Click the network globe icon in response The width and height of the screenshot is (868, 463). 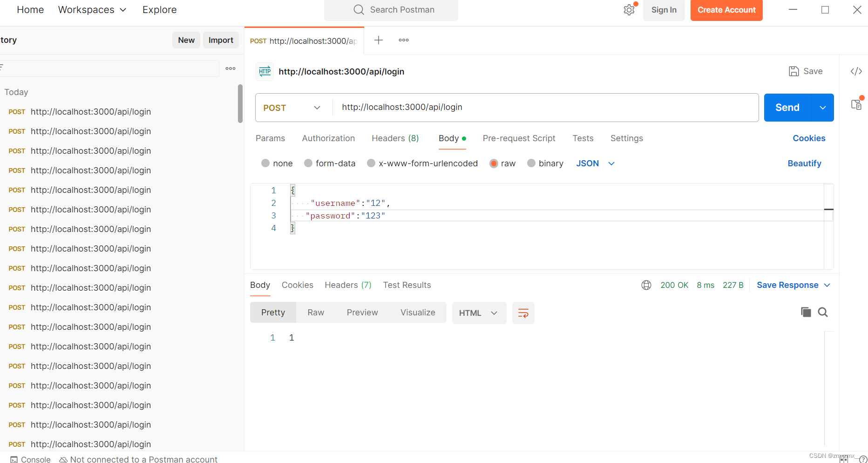pyautogui.click(x=646, y=285)
